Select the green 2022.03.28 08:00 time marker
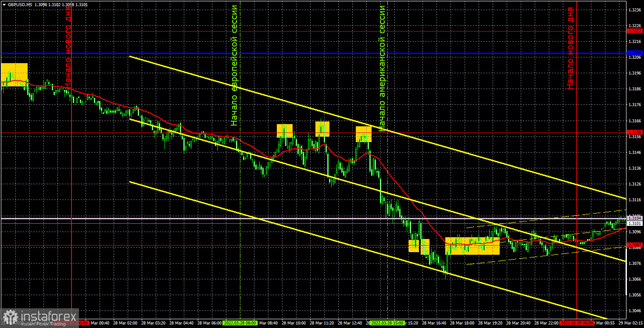The height and width of the screenshot is (328, 644). coord(240,323)
